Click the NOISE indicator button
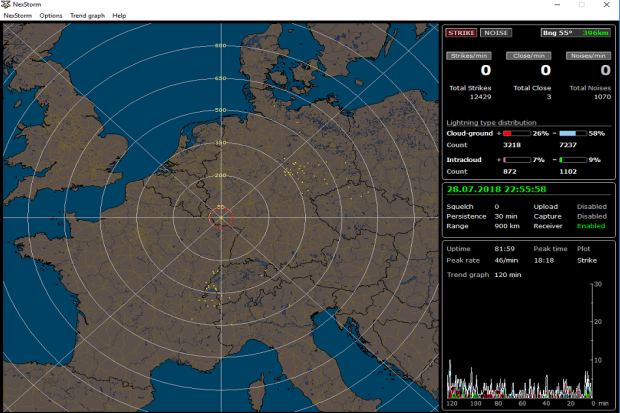This screenshot has width=620, height=413. point(496,33)
